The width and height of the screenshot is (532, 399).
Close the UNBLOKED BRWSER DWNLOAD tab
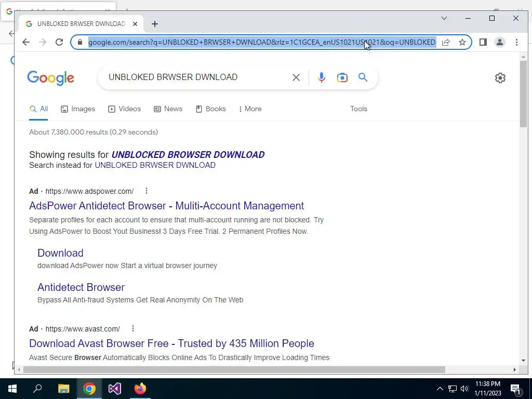135,24
